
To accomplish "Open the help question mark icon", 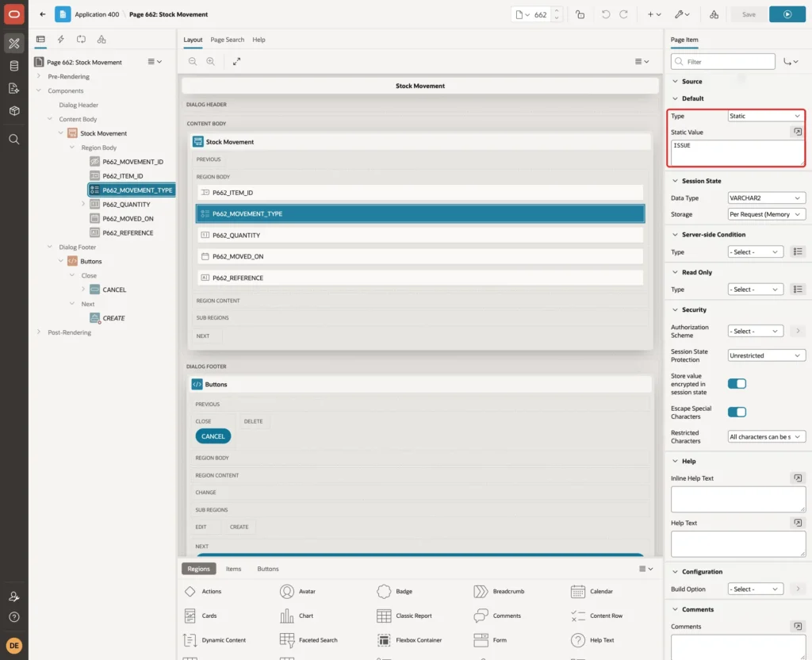I will pyautogui.click(x=14, y=617).
